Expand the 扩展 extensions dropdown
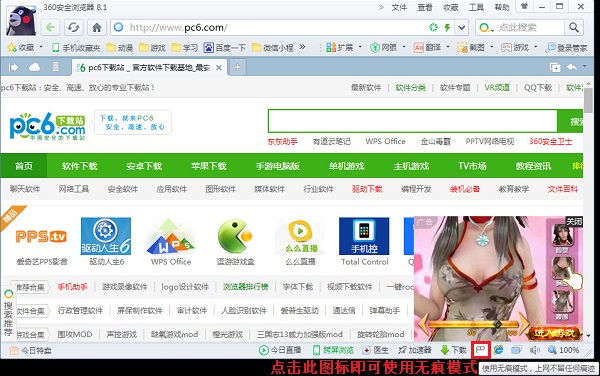Viewport: 600px width, 376px height. click(360, 47)
